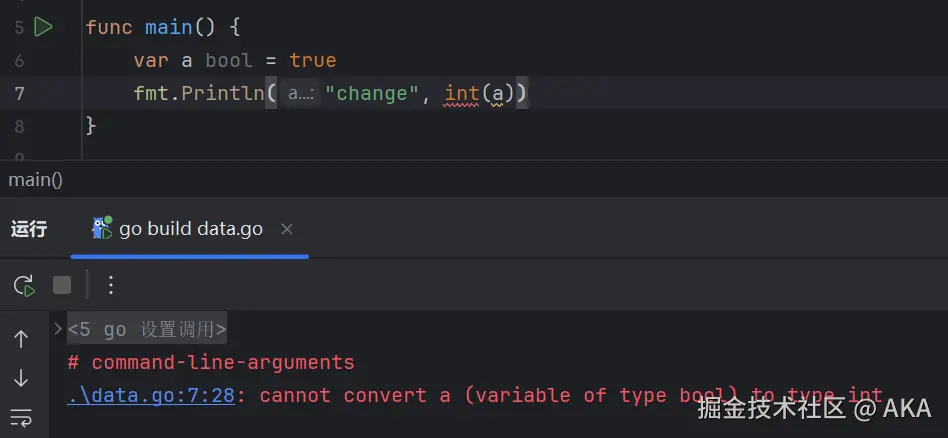Select the go build data.go tab
The height and width of the screenshot is (438, 948).
(190, 229)
